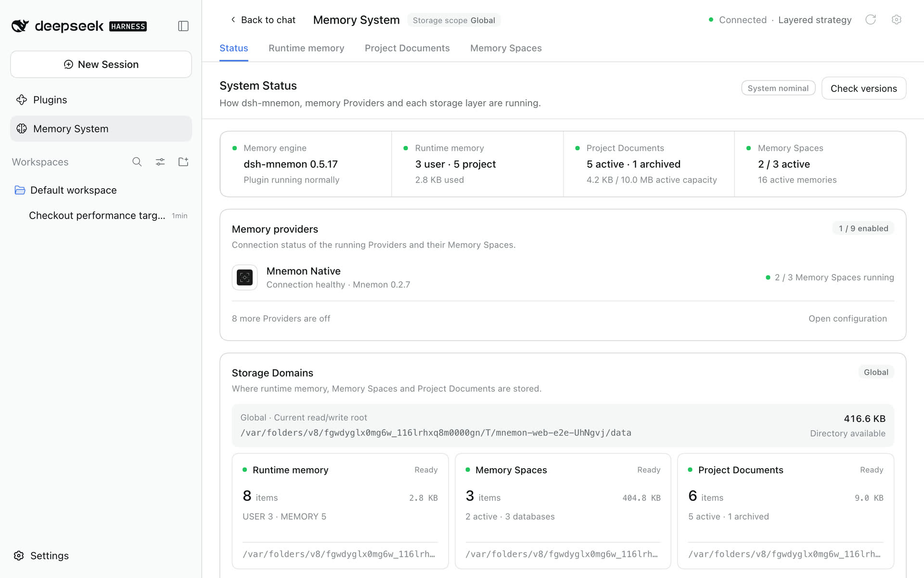924x578 pixels.
Task: Click 'USER 3 · MEMORY 5' text
Action: (x=284, y=516)
